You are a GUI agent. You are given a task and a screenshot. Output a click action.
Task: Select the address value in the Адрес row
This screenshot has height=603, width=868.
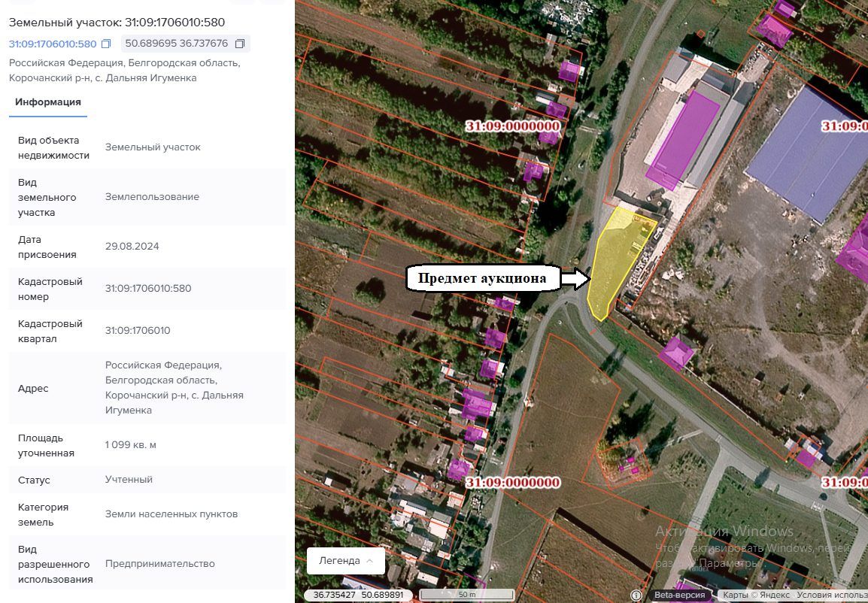point(175,388)
